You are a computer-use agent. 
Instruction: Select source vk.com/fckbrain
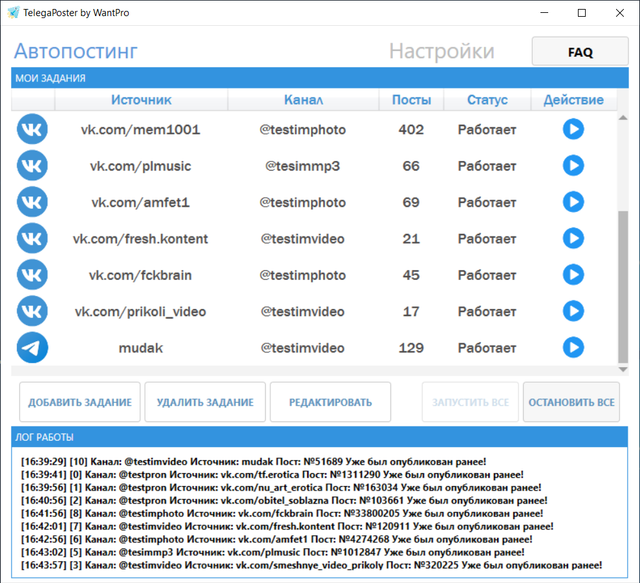pyautogui.click(x=140, y=275)
